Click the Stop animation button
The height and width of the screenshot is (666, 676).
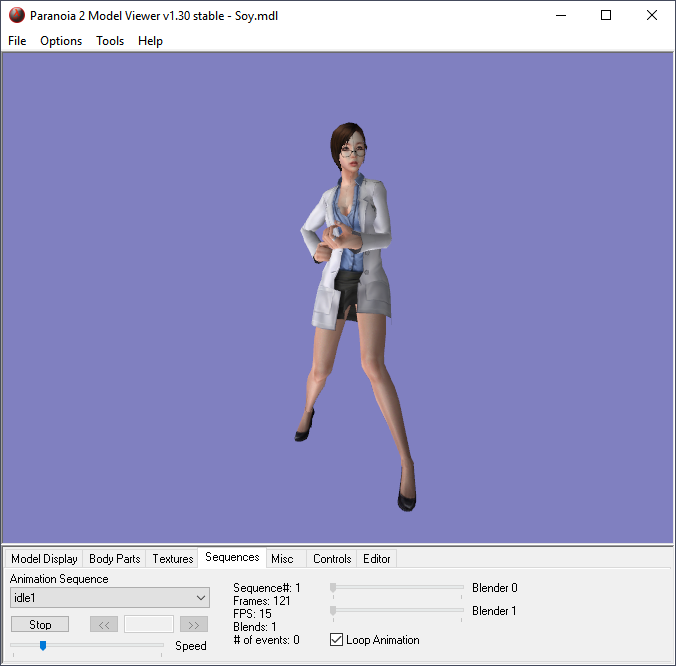[40, 625]
